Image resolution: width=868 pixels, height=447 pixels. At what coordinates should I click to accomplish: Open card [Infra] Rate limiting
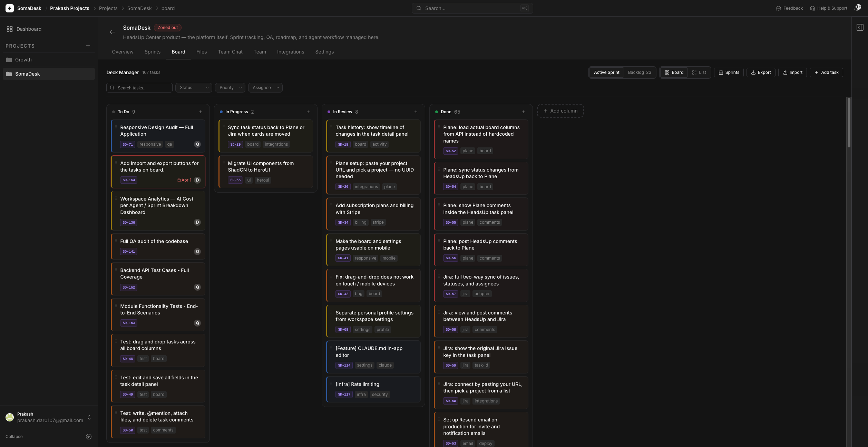coord(373,389)
